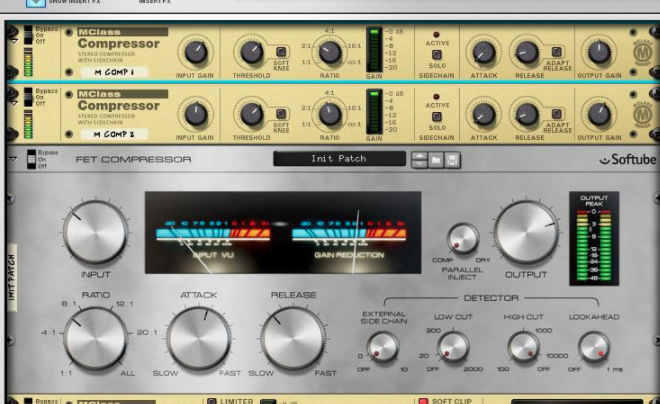
Task: Click the Lookahead knob
Action: pyautogui.click(x=594, y=347)
